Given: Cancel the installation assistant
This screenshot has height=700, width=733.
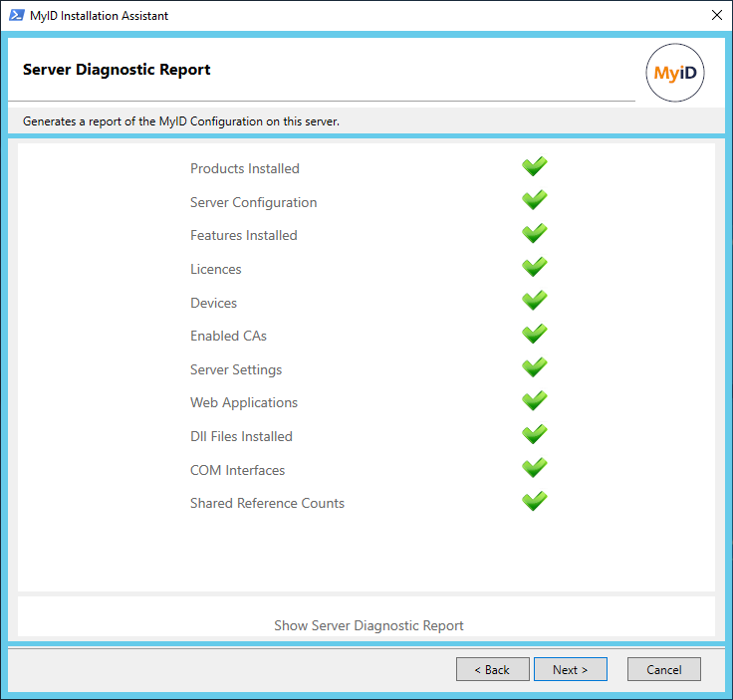Looking at the screenshot, I should pos(663,669).
